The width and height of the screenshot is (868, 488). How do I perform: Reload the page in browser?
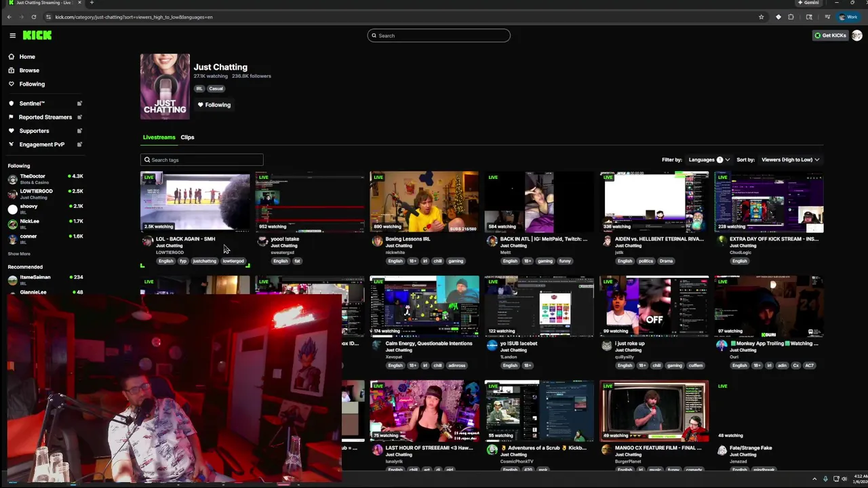33,17
